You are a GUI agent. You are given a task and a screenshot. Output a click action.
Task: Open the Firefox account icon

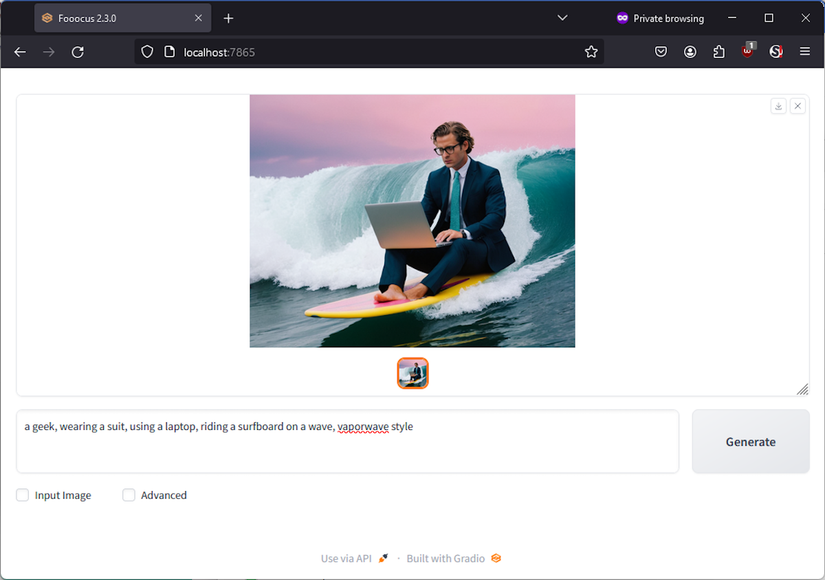coord(690,52)
